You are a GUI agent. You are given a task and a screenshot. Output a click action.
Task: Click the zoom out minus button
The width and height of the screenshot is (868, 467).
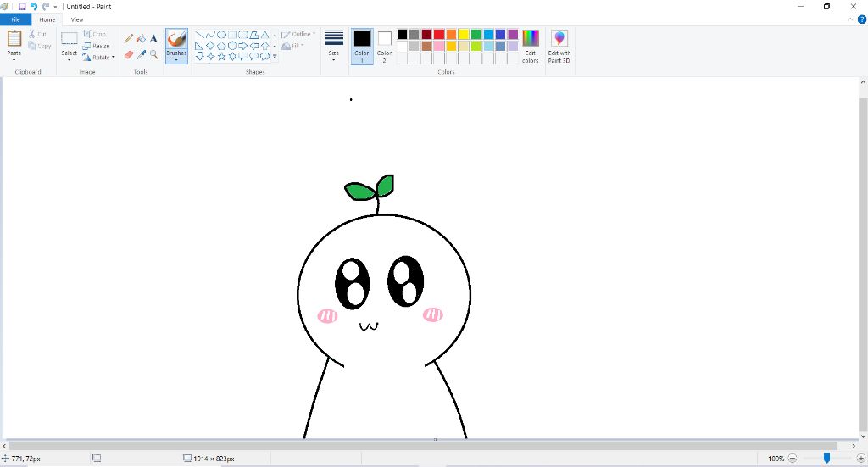point(793,459)
